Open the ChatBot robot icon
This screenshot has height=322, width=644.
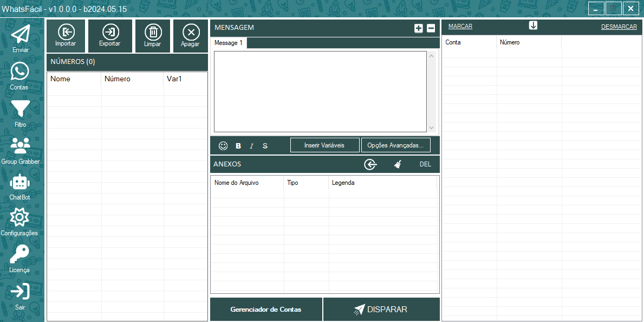pos(19,186)
